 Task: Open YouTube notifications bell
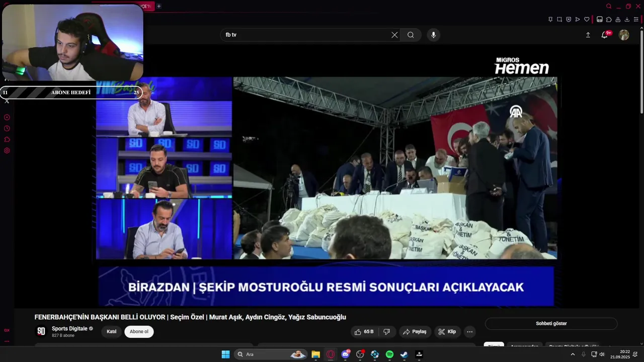(605, 35)
